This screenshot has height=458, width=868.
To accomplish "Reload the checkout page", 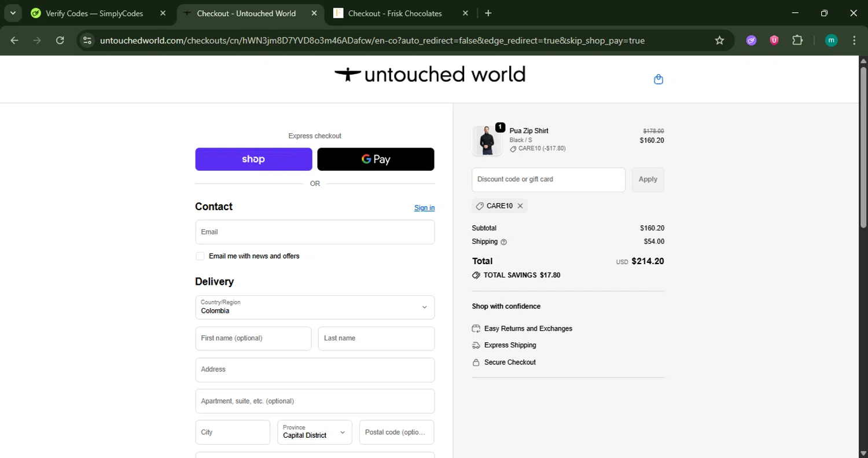I will point(60,40).
